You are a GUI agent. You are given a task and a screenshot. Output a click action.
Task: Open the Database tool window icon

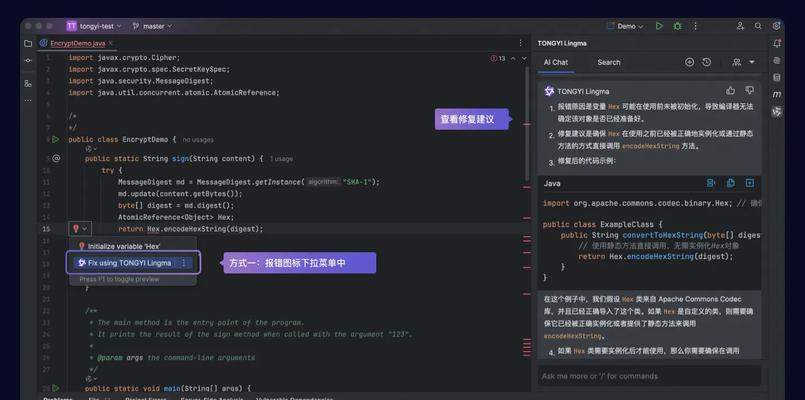tap(777, 78)
